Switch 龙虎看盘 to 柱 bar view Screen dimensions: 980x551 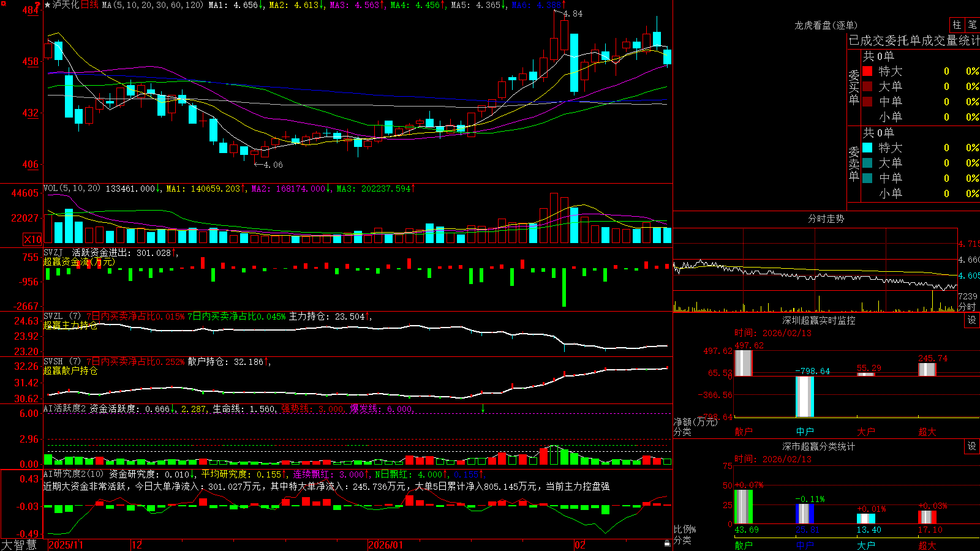pos(957,24)
